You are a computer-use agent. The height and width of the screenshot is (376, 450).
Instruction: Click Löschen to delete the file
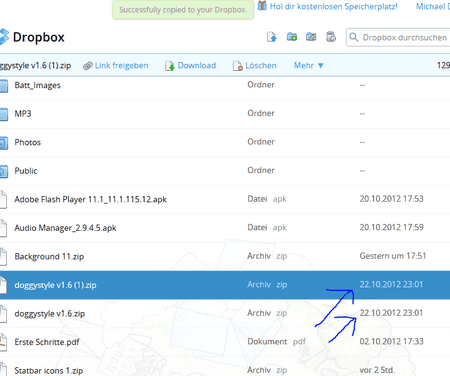point(255,65)
